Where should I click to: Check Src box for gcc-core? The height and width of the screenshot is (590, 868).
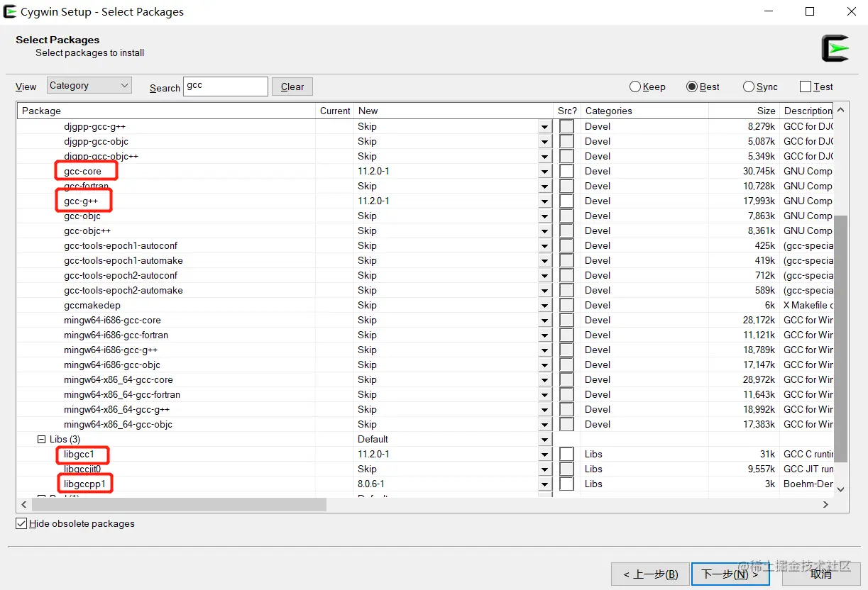566,171
